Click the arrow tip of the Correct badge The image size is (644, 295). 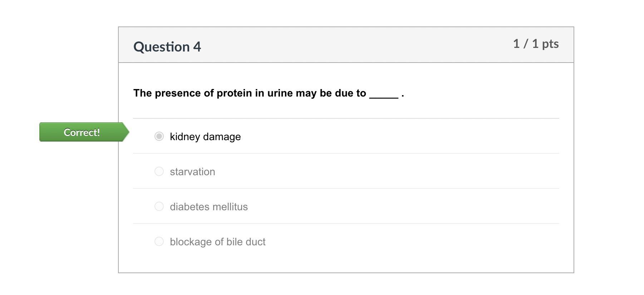pyautogui.click(x=128, y=132)
